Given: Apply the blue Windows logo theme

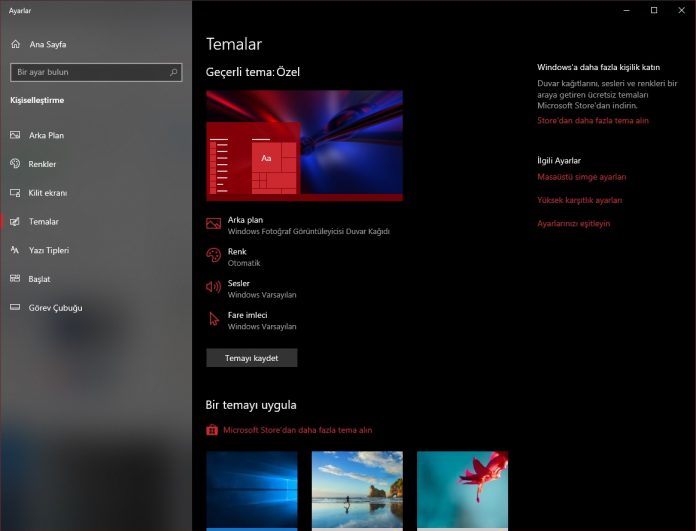Looking at the screenshot, I should (x=252, y=491).
